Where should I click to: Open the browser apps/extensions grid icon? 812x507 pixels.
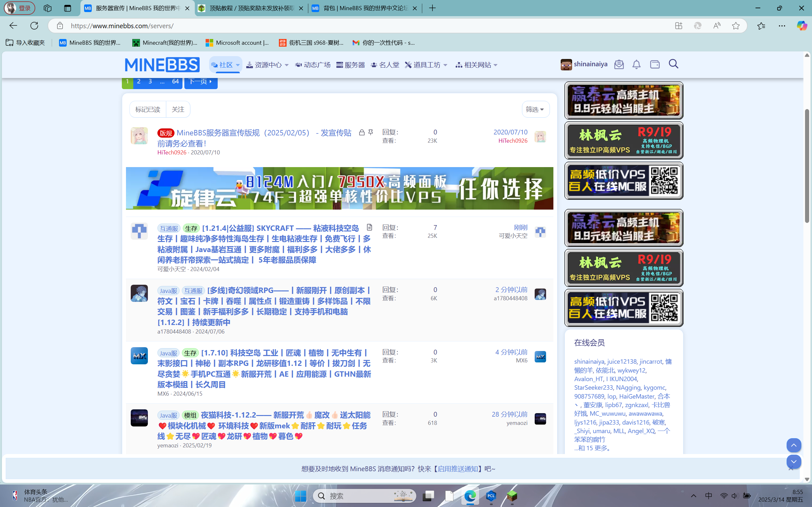pyautogui.click(x=678, y=26)
